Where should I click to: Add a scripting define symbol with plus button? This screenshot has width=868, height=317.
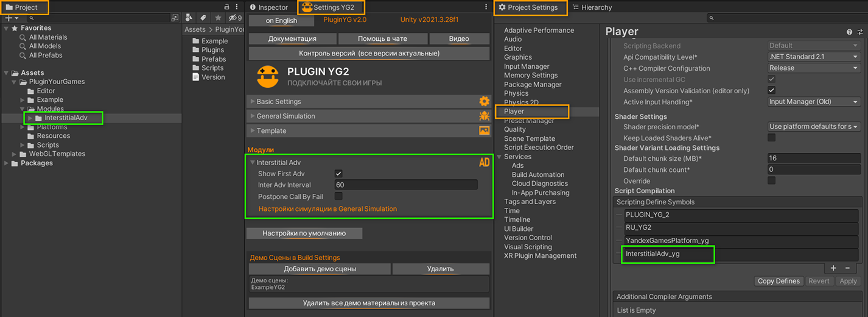tap(833, 268)
